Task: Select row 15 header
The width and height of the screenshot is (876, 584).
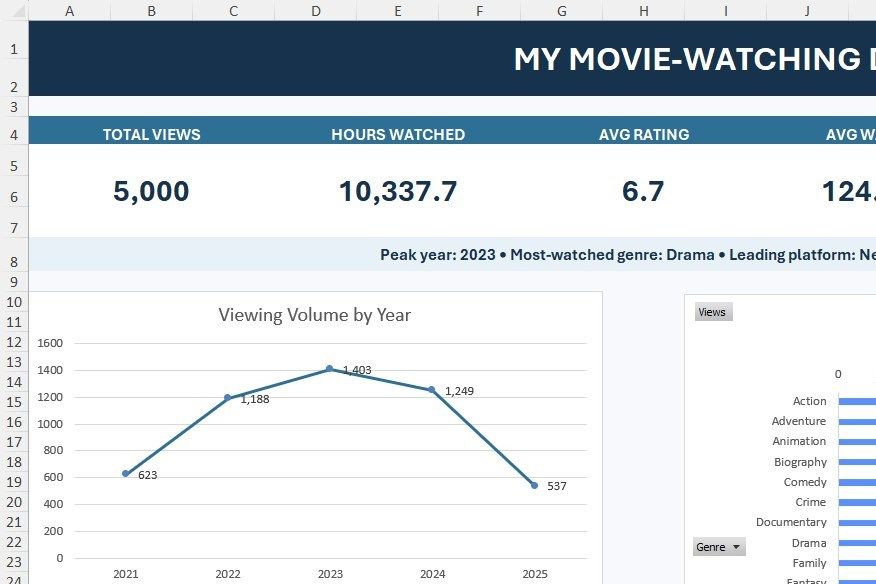Action: coord(14,402)
